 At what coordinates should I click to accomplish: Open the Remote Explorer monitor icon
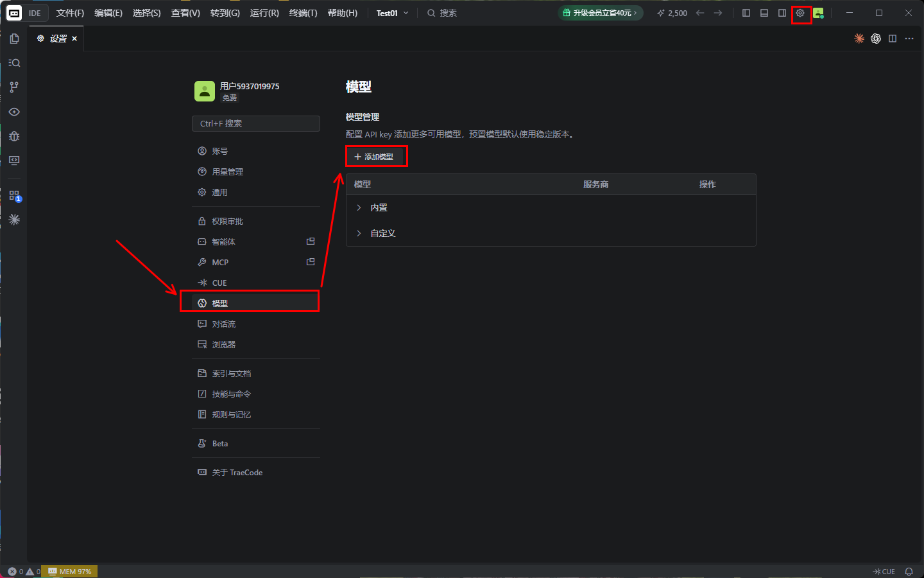tap(14, 161)
